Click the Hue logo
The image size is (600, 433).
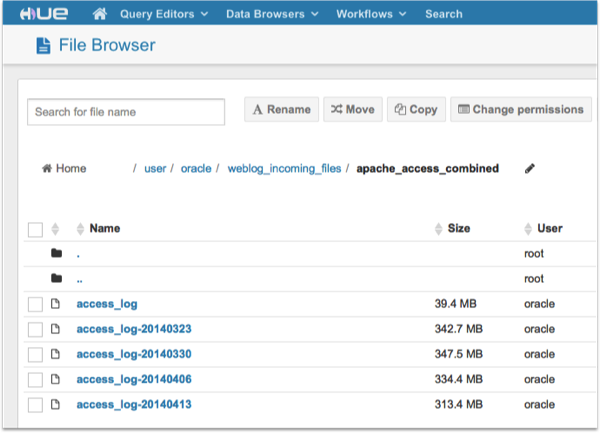pyautogui.click(x=44, y=13)
